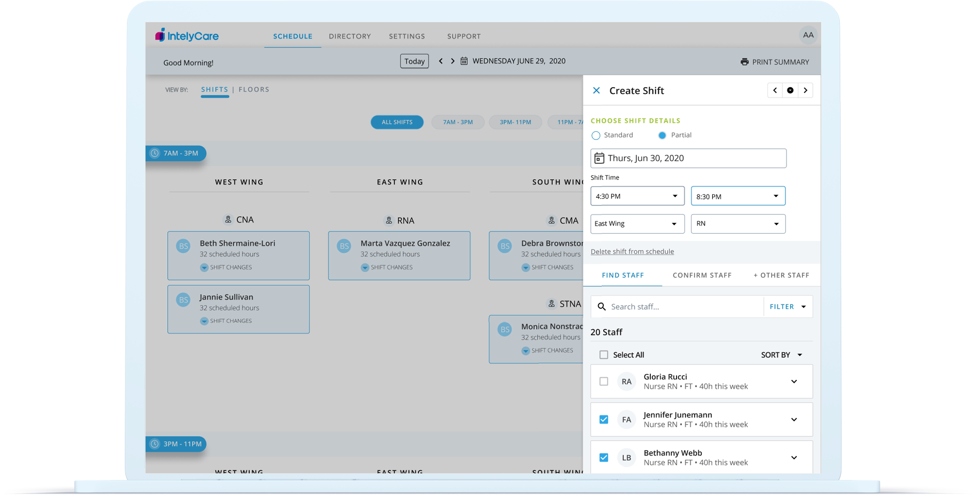This screenshot has width=980, height=496.
Task: Open the 4:30 PM start time dropdown
Action: 637,196
